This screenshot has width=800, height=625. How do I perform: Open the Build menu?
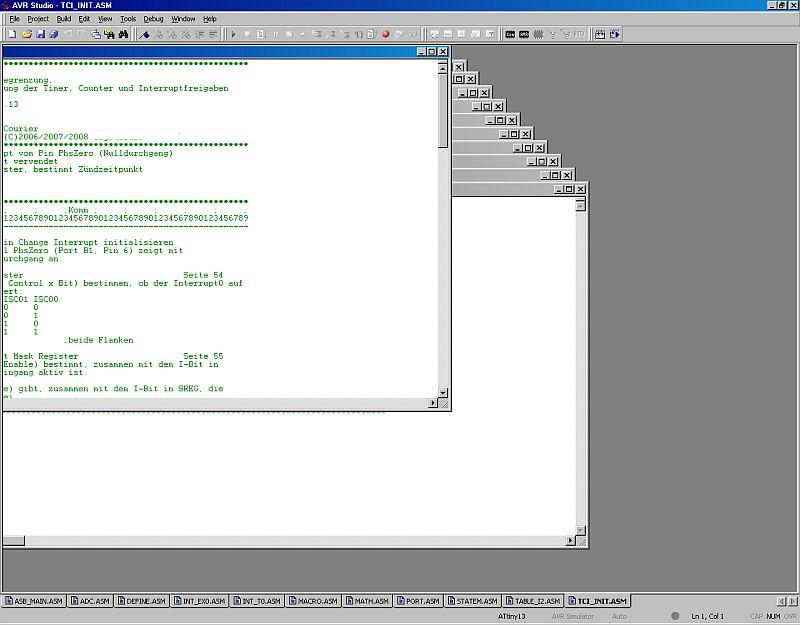(x=64, y=19)
